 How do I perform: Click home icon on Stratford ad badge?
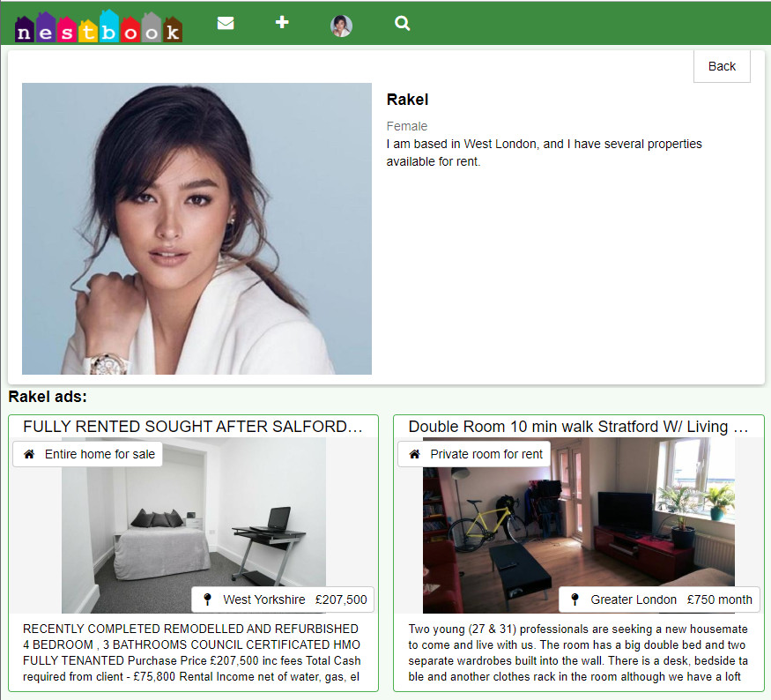pos(414,454)
